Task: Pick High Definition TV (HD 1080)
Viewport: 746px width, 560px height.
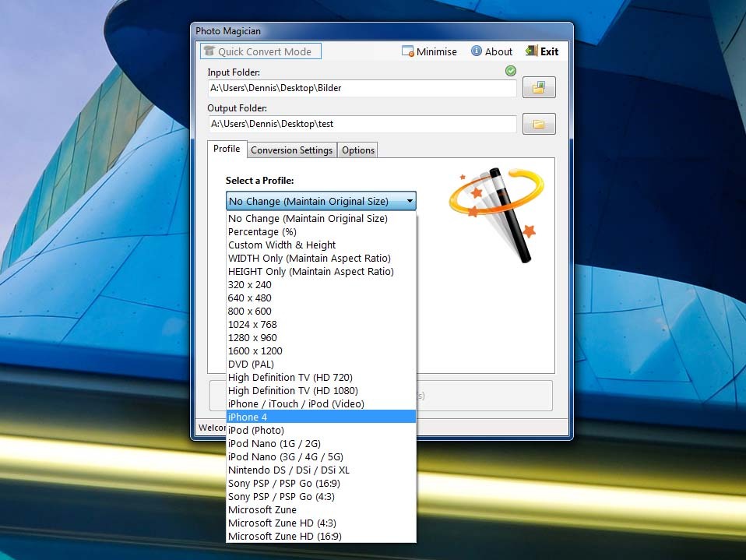Action: (x=321, y=391)
